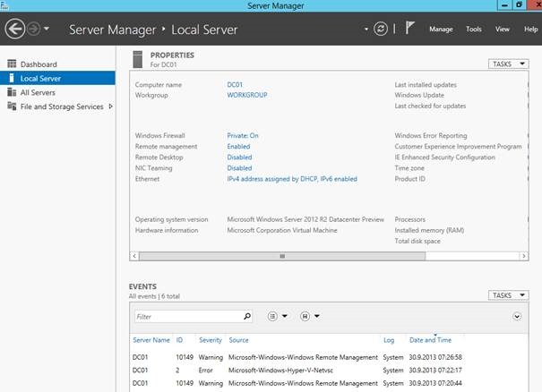
Task: Click Remote Desktop Disabled link
Action: click(239, 158)
